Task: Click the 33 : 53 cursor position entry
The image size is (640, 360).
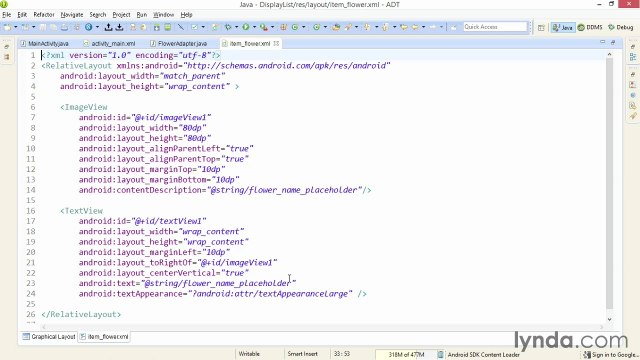Action: point(342,354)
